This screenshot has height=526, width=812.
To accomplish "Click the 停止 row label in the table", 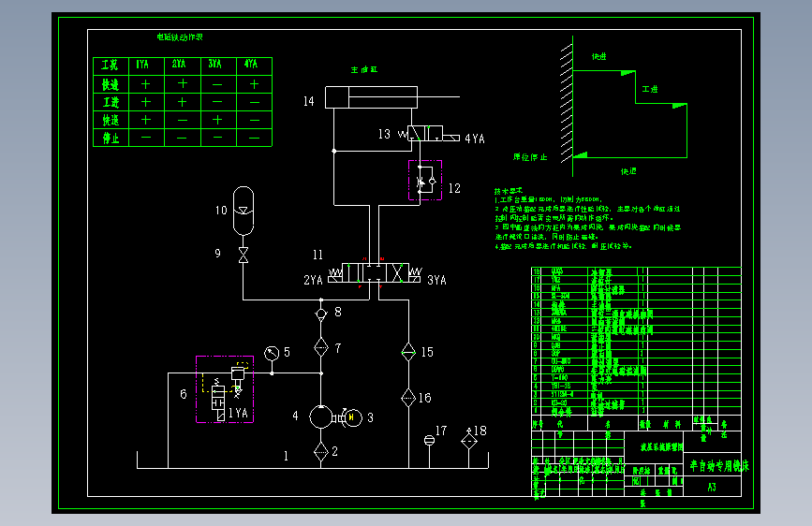I will click(x=111, y=138).
